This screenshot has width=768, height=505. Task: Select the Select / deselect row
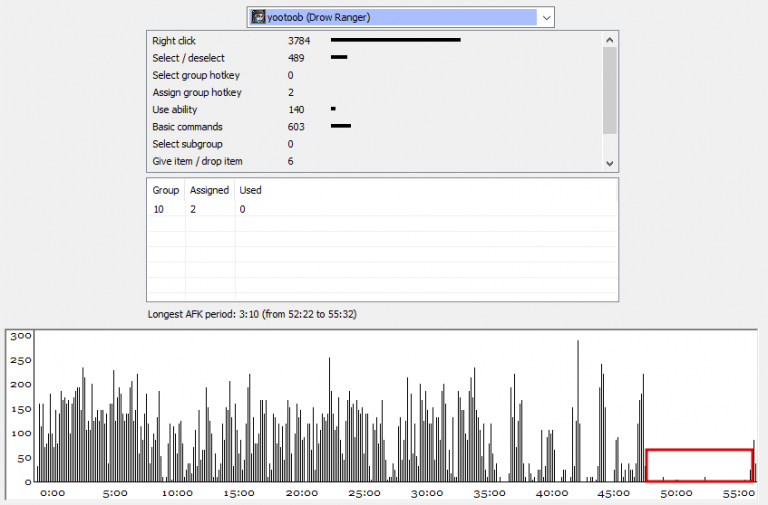(x=375, y=58)
